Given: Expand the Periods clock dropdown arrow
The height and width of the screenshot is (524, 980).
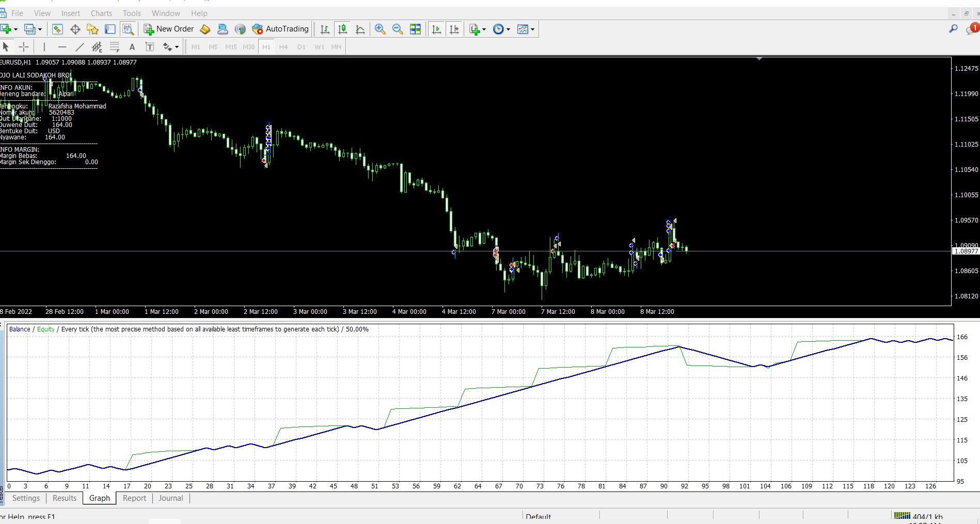Looking at the screenshot, I should pyautogui.click(x=508, y=29).
